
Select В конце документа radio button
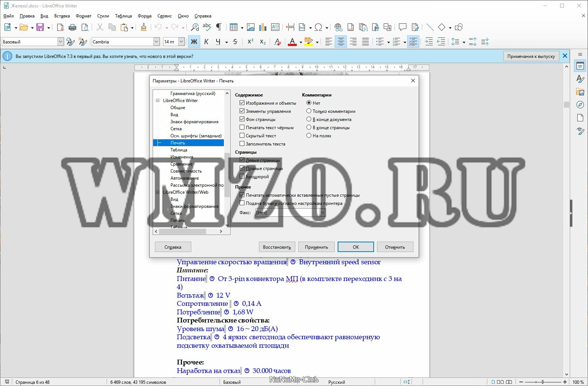(309, 119)
